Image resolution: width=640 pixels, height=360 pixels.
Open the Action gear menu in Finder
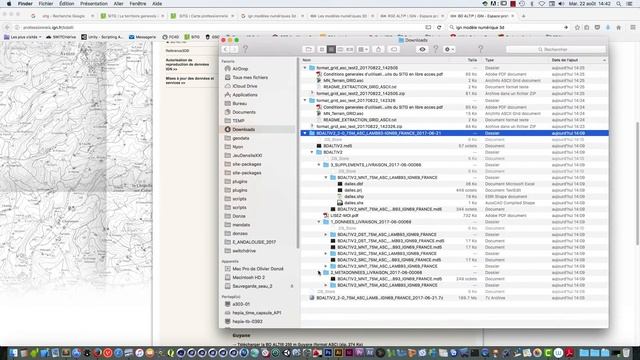449,49
